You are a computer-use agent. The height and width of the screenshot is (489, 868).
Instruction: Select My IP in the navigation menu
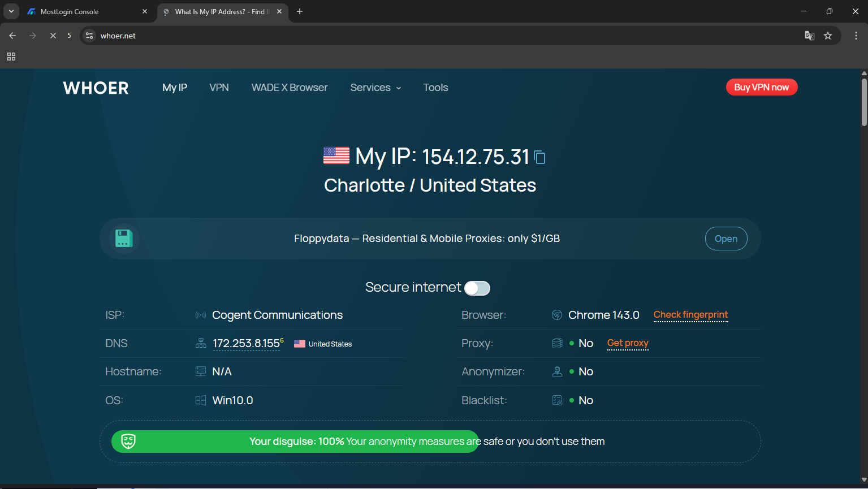click(174, 87)
